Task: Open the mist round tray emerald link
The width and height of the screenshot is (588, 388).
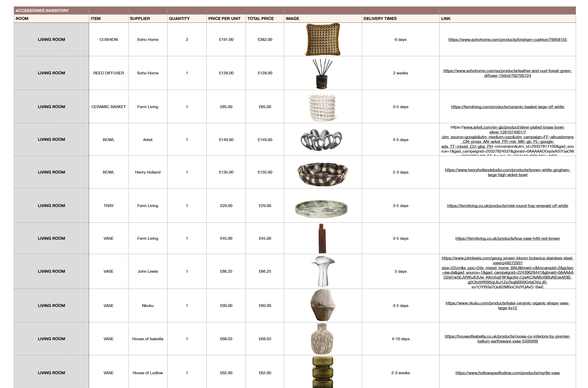Action: pos(507,206)
